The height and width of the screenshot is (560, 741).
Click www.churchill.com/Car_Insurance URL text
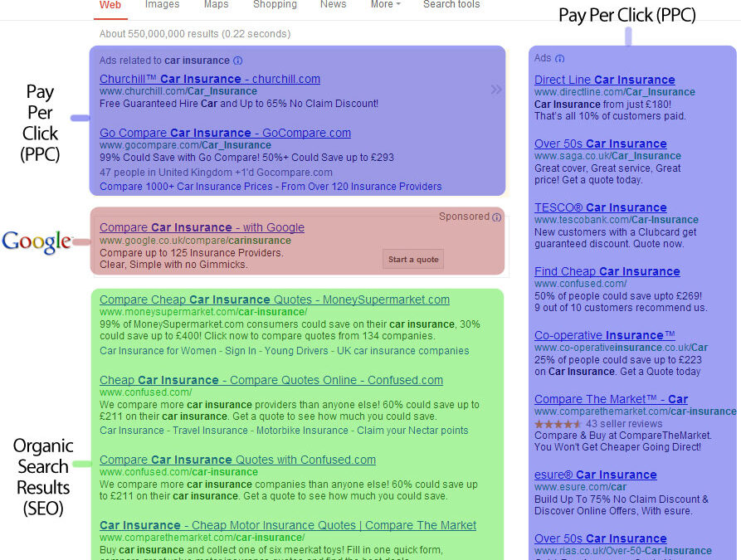(x=178, y=91)
